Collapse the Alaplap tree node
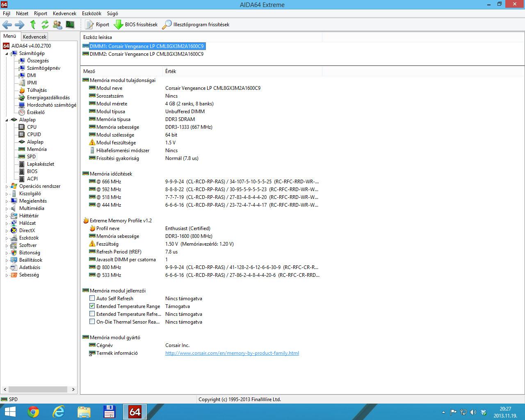Image resolution: width=525 pixels, height=420 pixels. (7, 120)
